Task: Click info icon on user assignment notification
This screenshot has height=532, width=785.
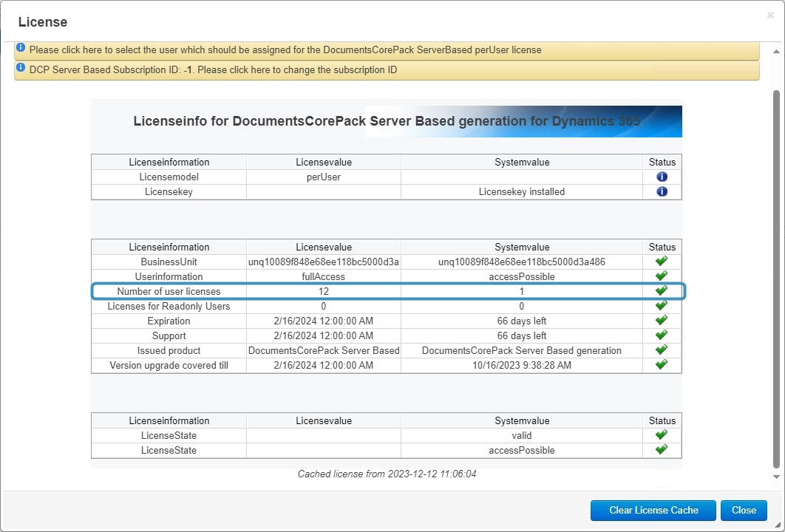Action: [x=21, y=47]
